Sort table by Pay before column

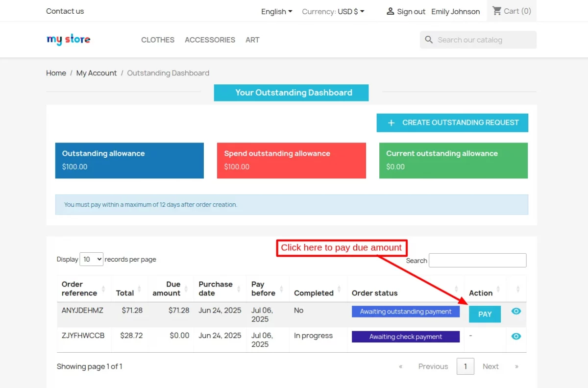(x=281, y=289)
